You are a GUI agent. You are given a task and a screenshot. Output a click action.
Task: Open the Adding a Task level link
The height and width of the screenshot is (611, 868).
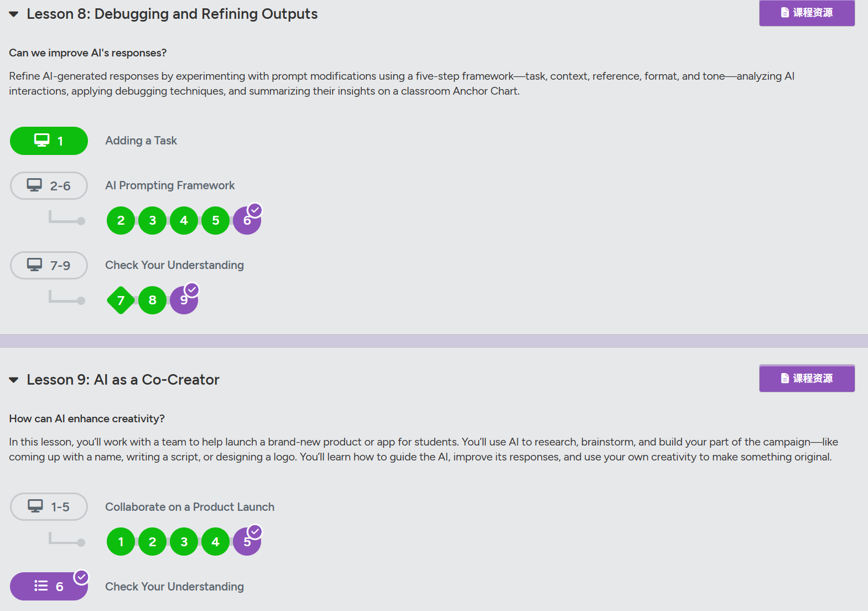click(141, 141)
